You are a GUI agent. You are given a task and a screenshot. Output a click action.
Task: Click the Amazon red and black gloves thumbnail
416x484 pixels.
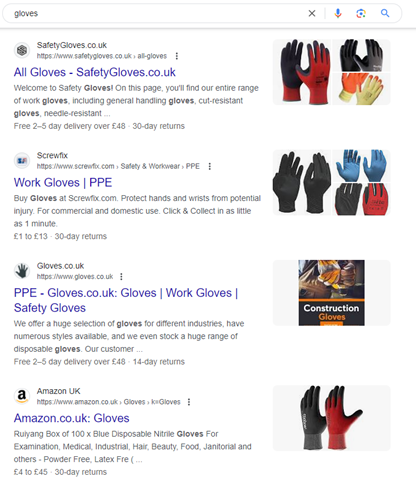point(332,418)
